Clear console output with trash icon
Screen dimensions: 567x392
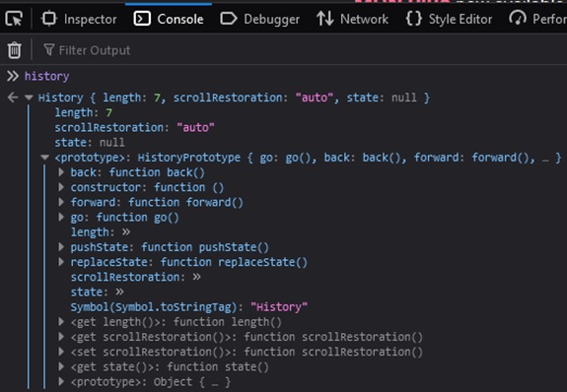pyautogui.click(x=15, y=50)
